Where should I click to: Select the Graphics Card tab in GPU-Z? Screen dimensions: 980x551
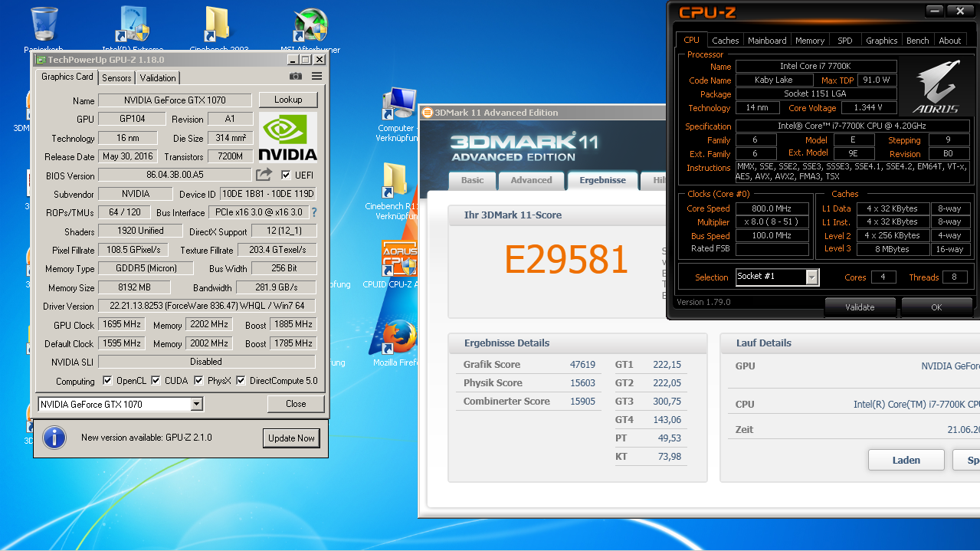(x=67, y=77)
